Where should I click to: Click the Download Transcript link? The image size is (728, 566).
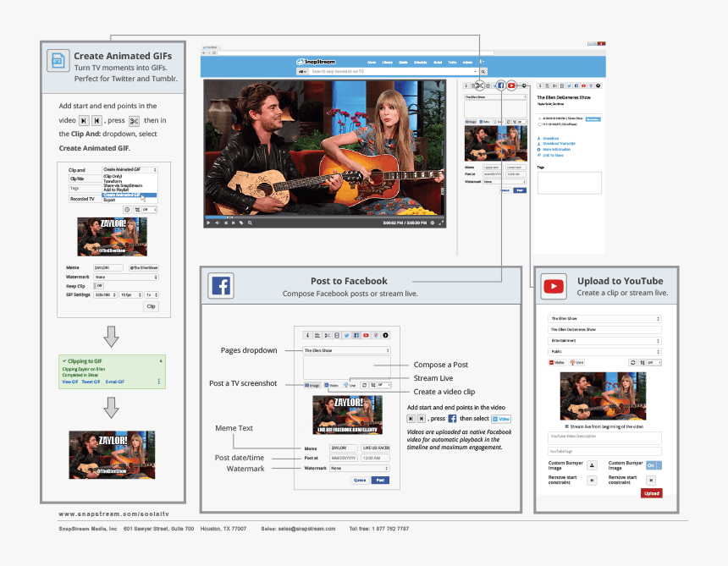(559, 144)
